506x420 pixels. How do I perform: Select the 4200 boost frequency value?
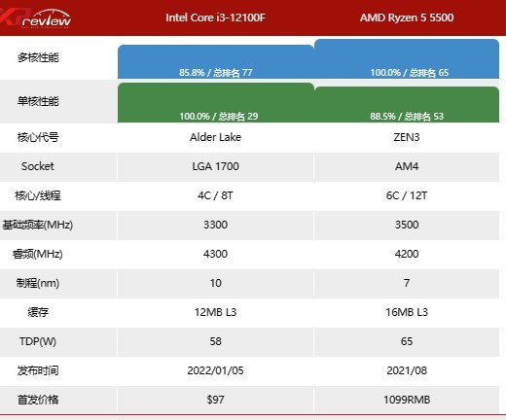click(407, 254)
